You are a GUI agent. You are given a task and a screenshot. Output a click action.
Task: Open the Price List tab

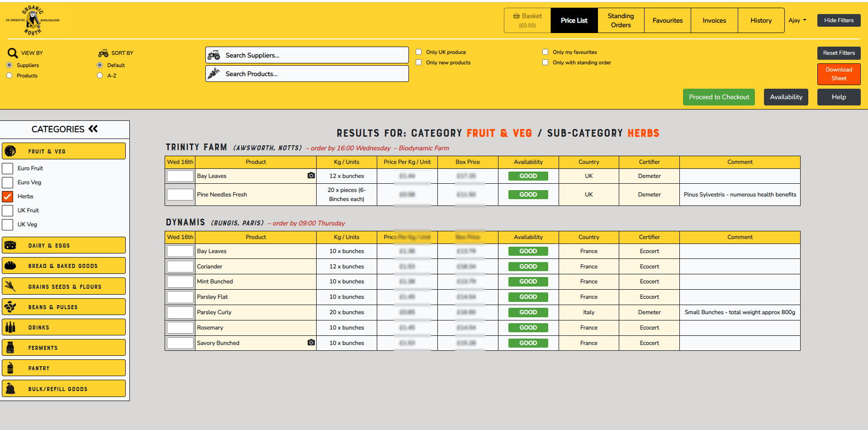click(x=574, y=20)
